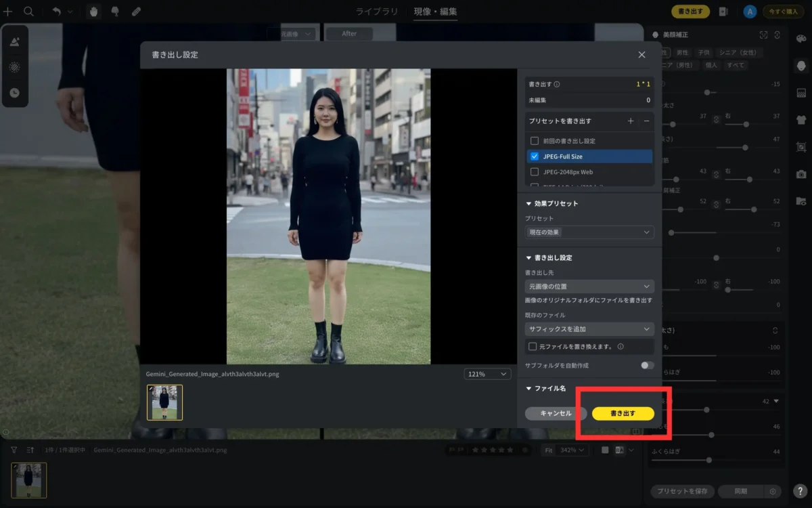This screenshot has height=508, width=812.
Task: Click the plus icon to add export preset
Action: [631, 121]
